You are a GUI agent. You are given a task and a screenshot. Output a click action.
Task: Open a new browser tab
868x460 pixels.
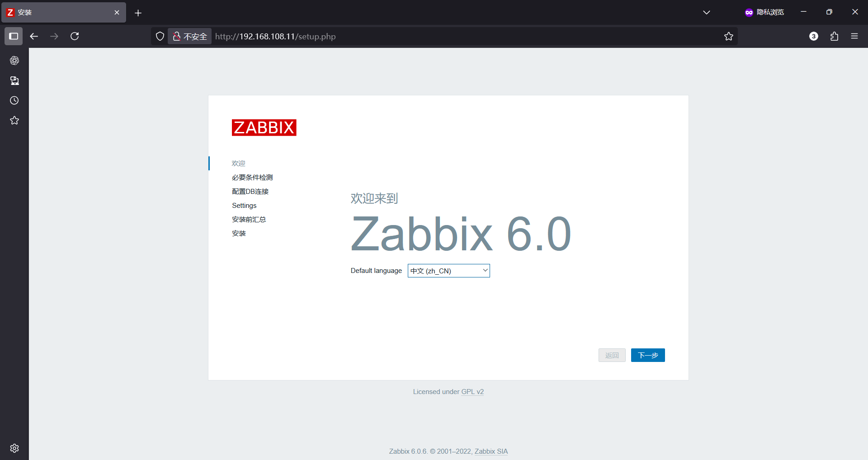[x=138, y=13]
